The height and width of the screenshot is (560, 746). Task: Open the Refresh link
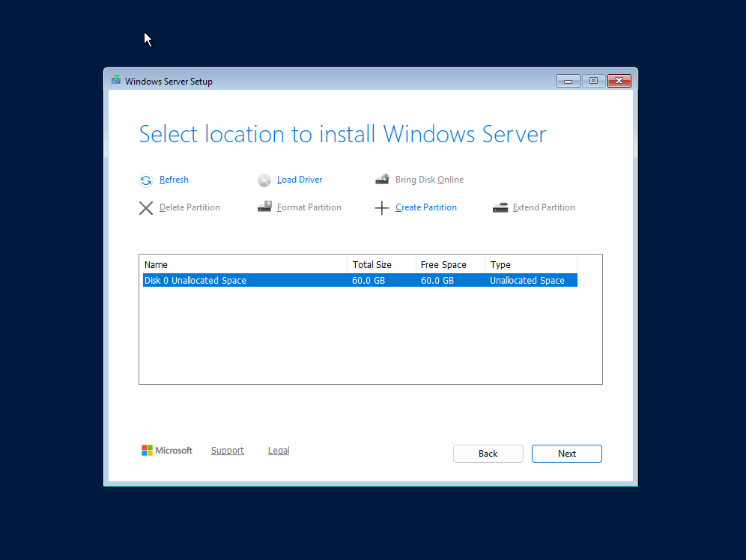[174, 180]
